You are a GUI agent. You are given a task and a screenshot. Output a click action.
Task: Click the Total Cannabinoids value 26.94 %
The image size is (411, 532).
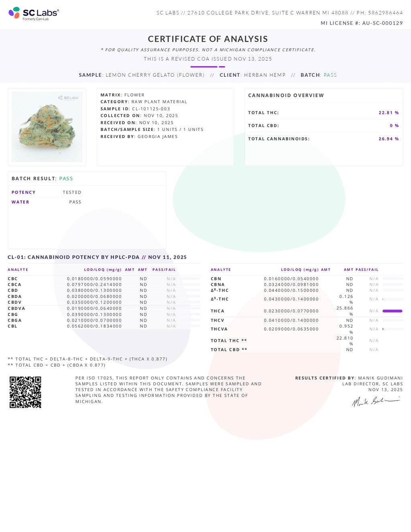click(388, 139)
